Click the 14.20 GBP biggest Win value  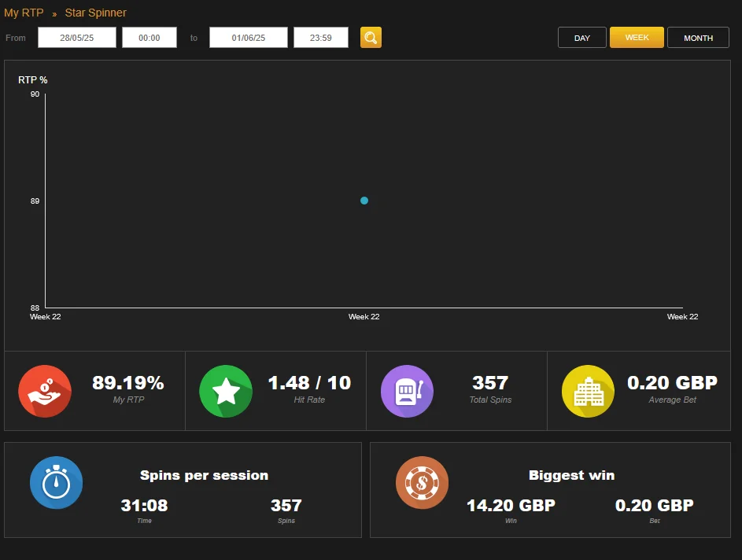click(511, 505)
